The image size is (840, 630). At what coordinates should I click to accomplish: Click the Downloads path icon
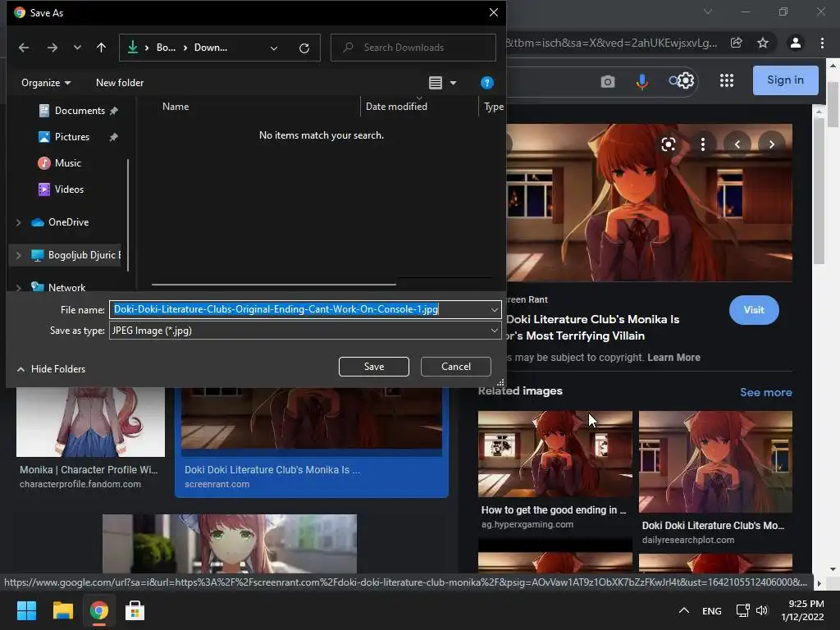(132, 48)
